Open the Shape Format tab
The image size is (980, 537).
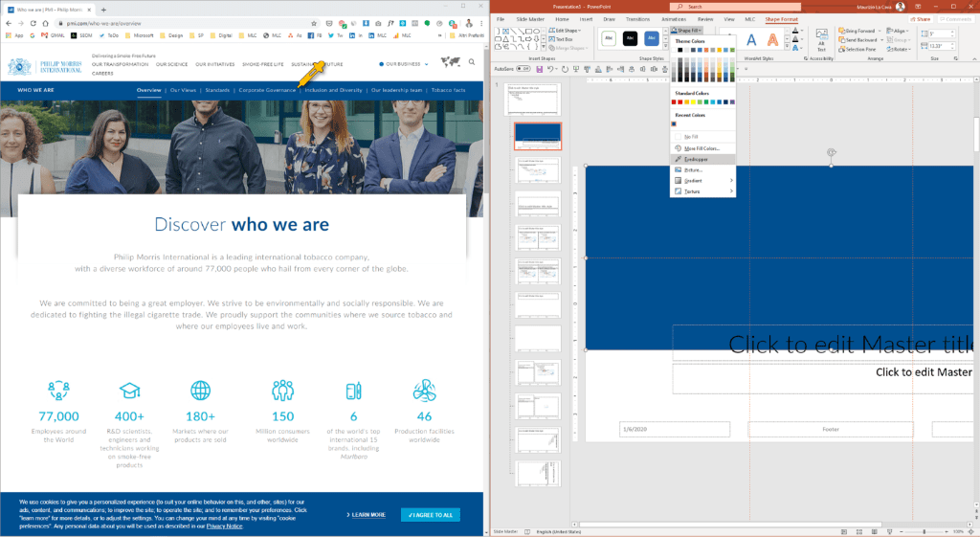781,19
